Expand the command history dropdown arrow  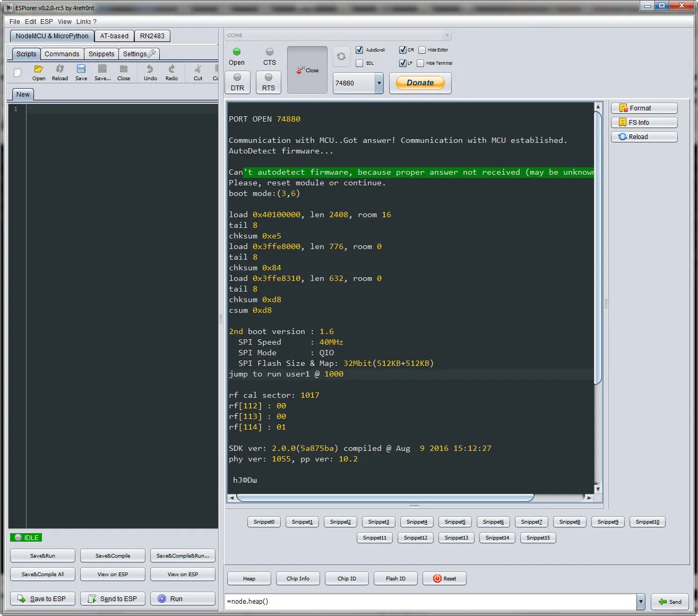641,602
